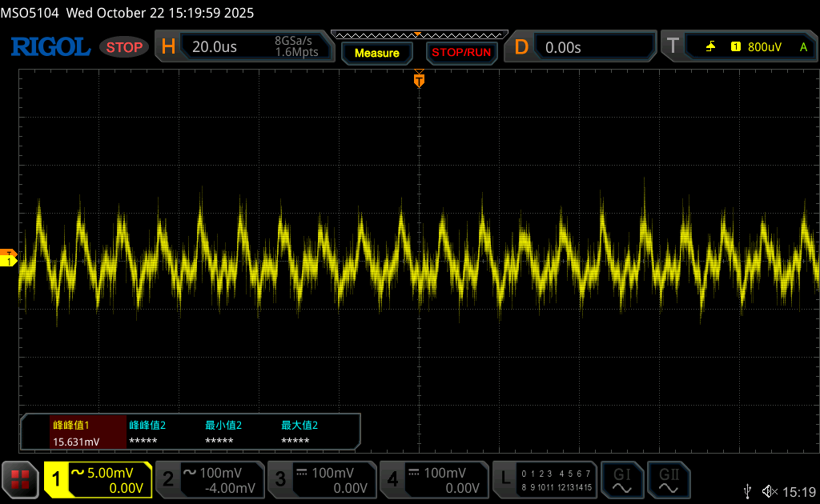The width and height of the screenshot is (820, 504).
Task: Click the red STOP status indicator
Action: [124, 47]
